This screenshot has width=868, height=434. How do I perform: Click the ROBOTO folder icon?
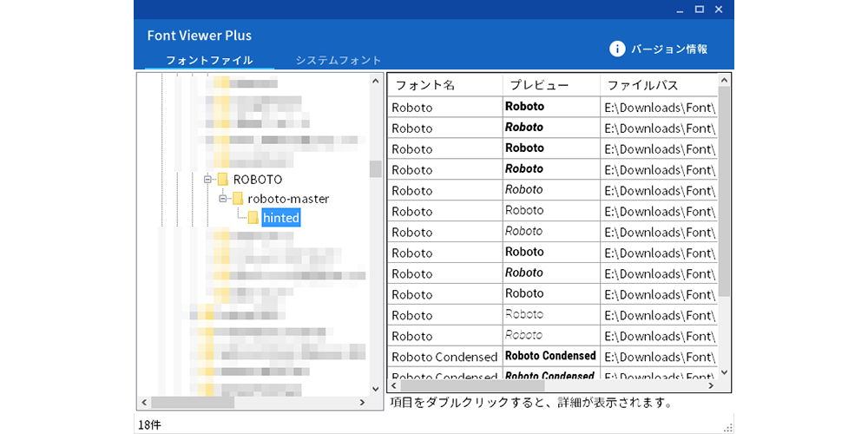click(222, 180)
